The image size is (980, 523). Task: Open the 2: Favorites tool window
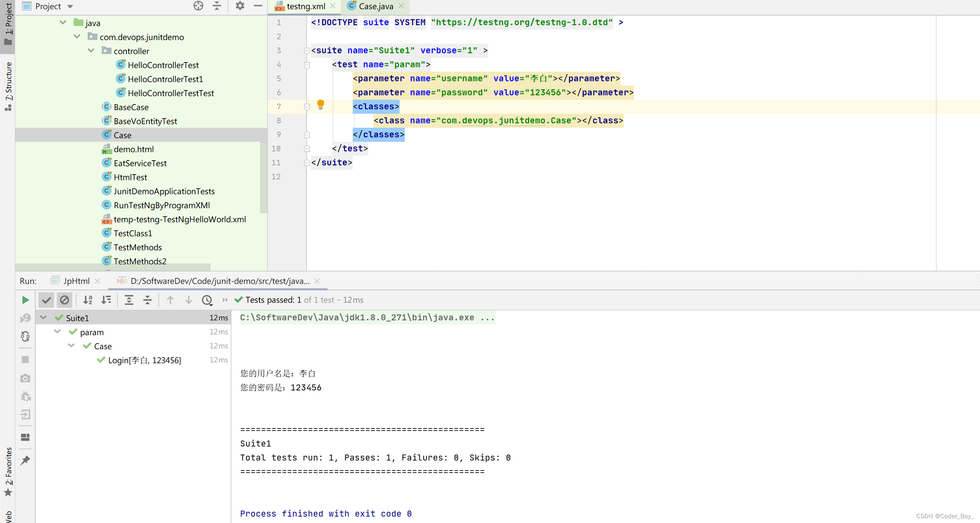[x=8, y=472]
